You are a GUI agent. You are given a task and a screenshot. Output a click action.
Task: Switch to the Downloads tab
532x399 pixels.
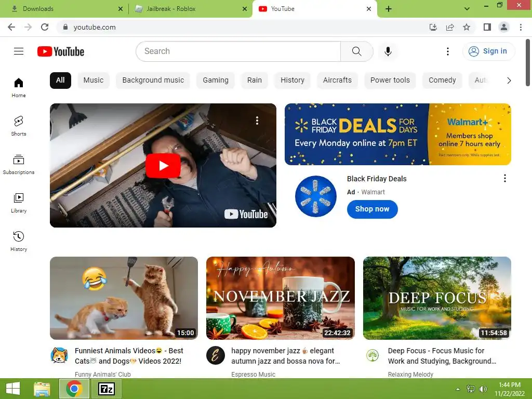tap(63, 9)
